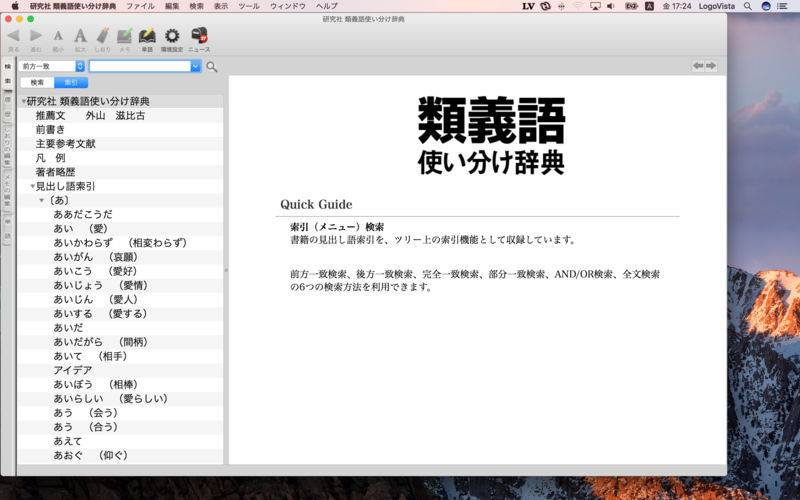Open search history dropdown arrow
800x500 pixels.
pyautogui.click(x=195, y=66)
